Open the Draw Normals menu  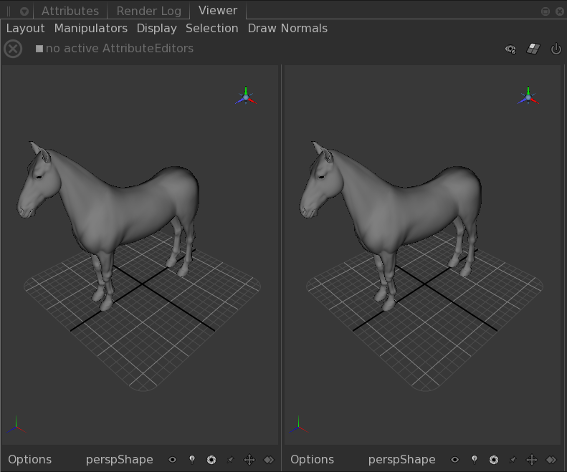click(x=287, y=28)
